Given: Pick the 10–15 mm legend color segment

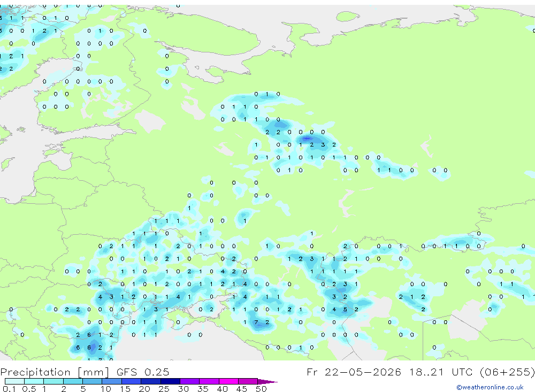Looking at the screenshot, I should [112, 381].
